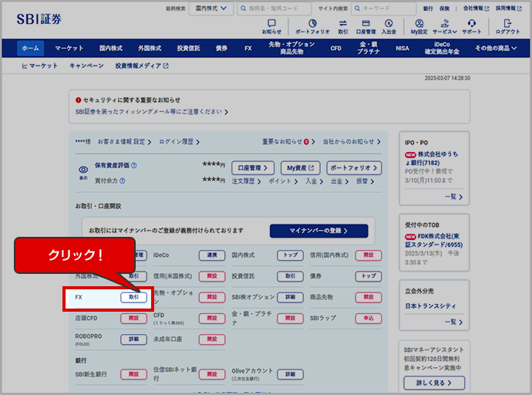Click the サポート headset icon
The width and height of the screenshot is (532, 395).
tap(472, 26)
